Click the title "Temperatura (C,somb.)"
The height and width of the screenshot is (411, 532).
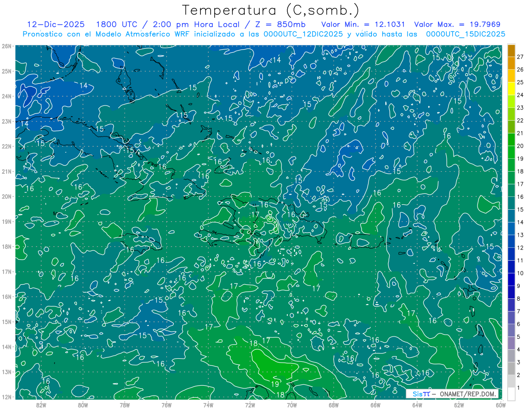pos(270,10)
